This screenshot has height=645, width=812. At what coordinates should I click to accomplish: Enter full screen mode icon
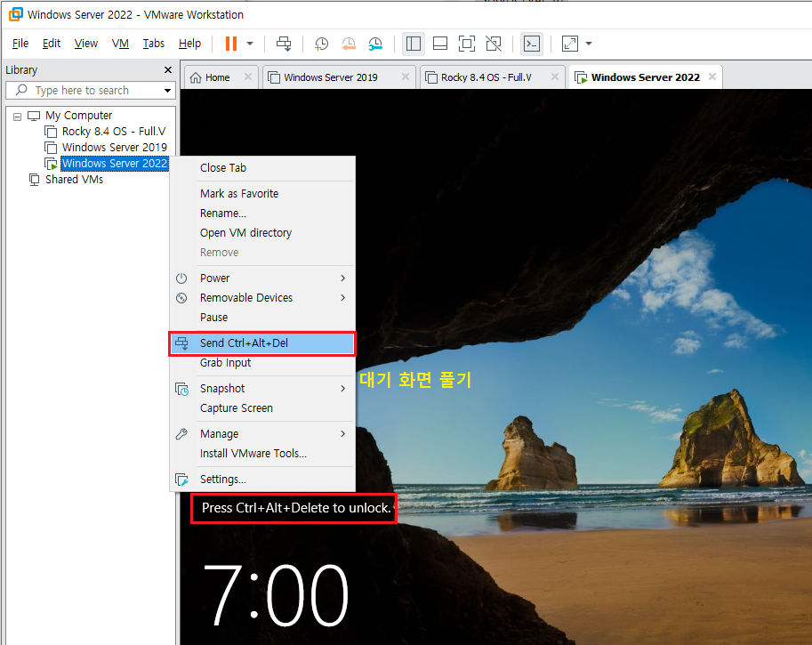click(x=467, y=44)
